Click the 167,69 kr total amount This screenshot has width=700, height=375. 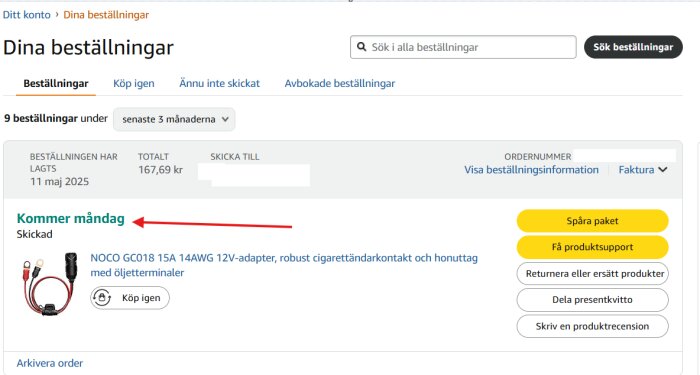(160, 170)
